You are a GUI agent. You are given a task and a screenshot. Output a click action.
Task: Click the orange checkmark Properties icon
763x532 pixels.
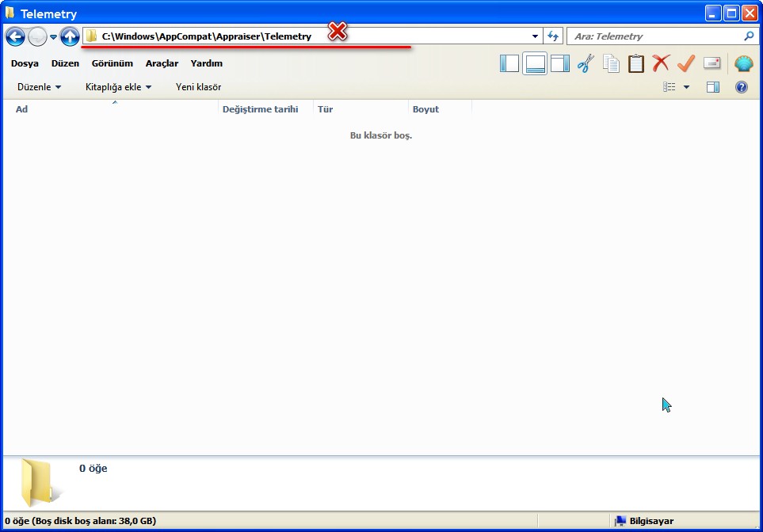[686, 63]
